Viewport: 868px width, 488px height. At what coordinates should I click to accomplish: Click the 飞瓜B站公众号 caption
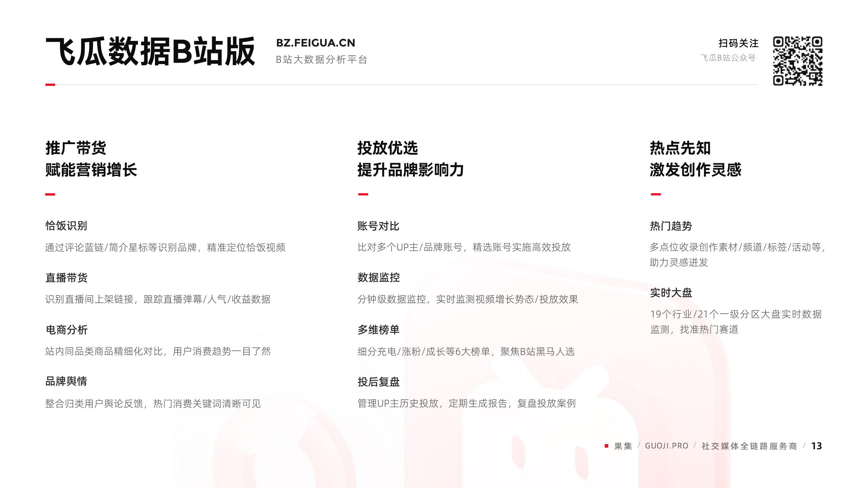pyautogui.click(x=728, y=58)
